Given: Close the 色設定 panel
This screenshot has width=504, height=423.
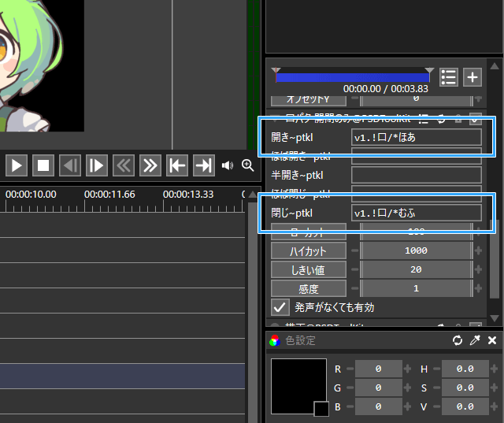Looking at the screenshot, I should click(492, 340).
